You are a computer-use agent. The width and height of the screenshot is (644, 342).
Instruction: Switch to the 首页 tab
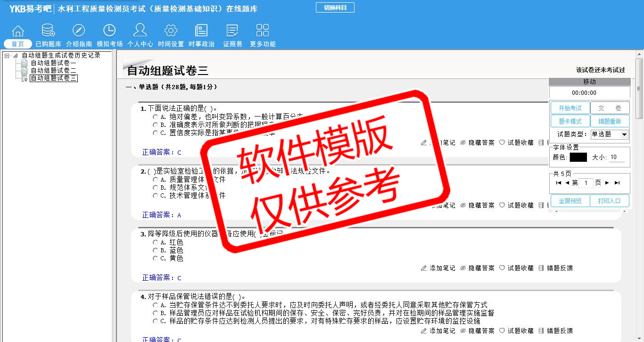[x=17, y=44]
